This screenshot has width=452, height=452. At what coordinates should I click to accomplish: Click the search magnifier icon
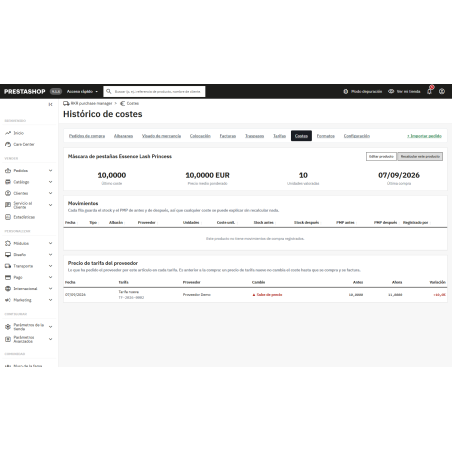click(109, 91)
